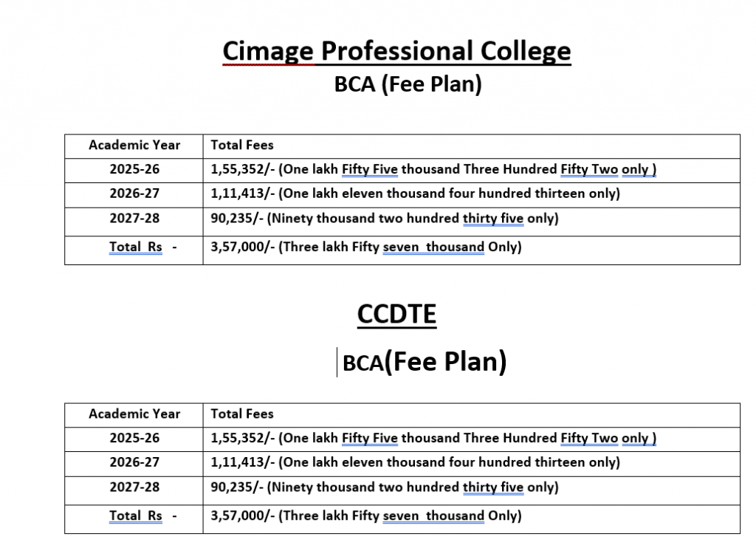Viewport: 756px width, 545px height.
Task: Click the "CCDTE" heading
Action: coord(396,314)
